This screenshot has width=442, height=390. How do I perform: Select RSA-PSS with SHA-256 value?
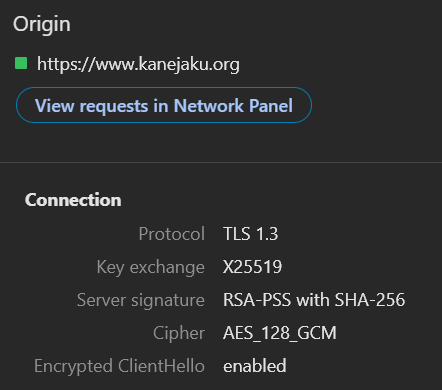point(314,299)
